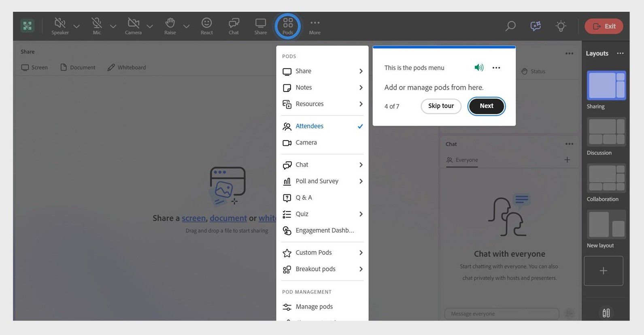Viewport: 644px width, 335px height.
Task: Toggle the checked Attendees pod item
Action: [323, 126]
